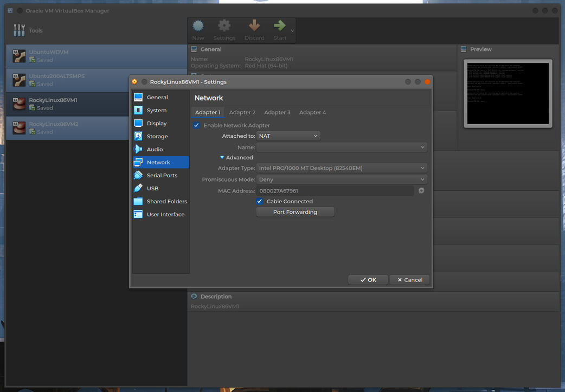Click the Settings dialog title icon
This screenshot has width=565, height=392.
pyautogui.click(x=134, y=82)
